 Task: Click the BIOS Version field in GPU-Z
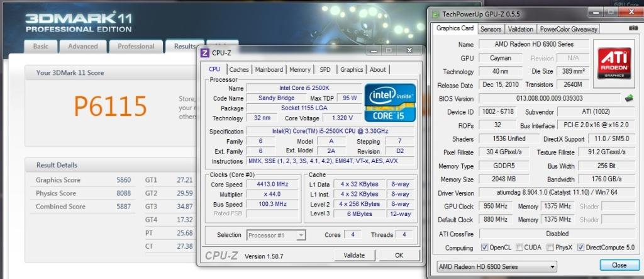549,98
